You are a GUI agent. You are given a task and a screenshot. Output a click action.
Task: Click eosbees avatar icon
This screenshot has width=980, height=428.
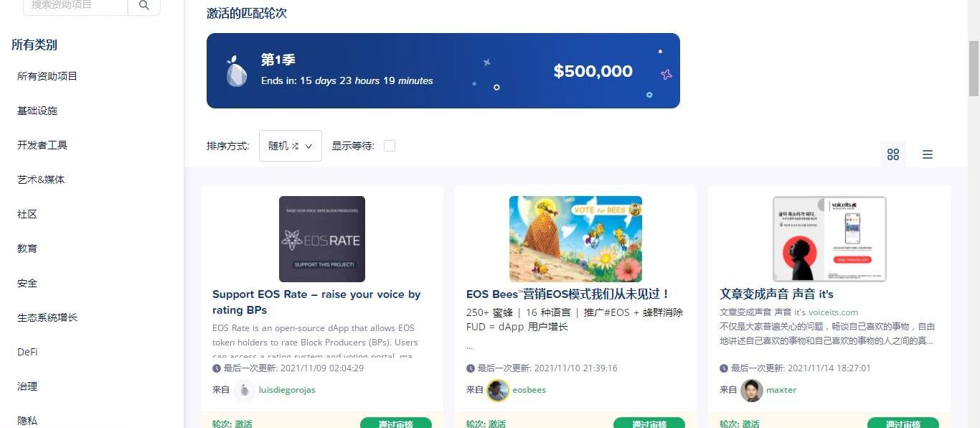tap(498, 390)
